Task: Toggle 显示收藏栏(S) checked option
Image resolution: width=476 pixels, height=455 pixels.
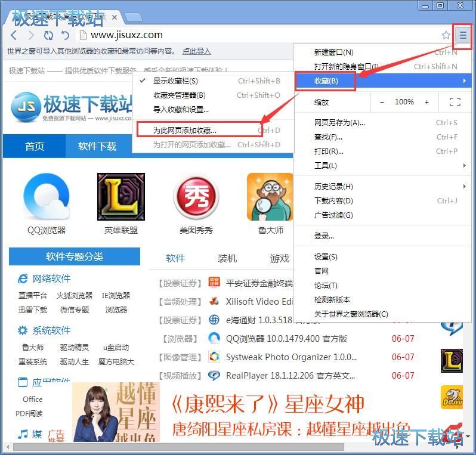Action: click(213, 81)
